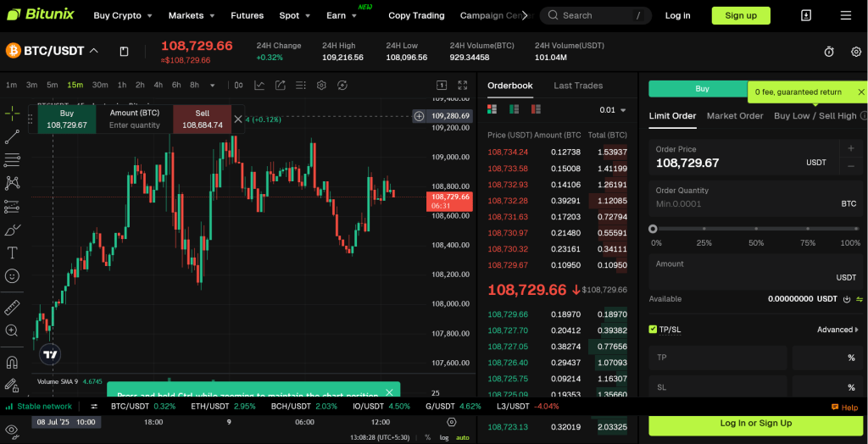Open trading settings gear in header
The height and width of the screenshot is (444, 868).
click(x=856, y=52)
